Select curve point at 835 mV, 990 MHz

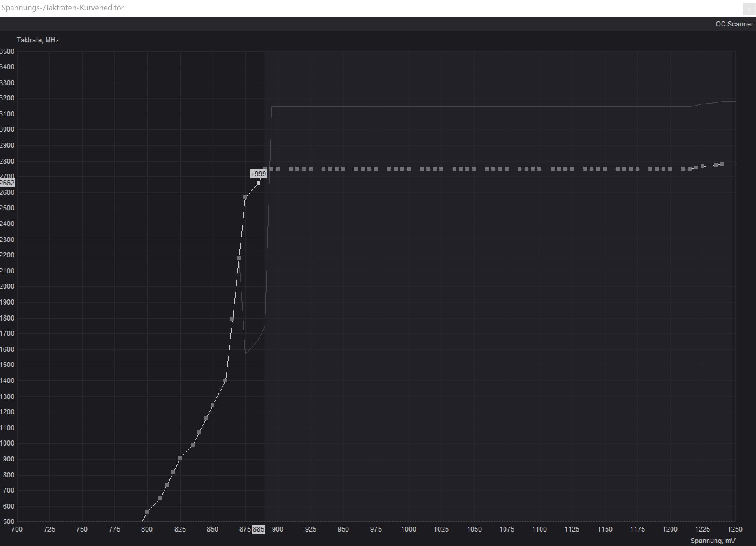193,445
